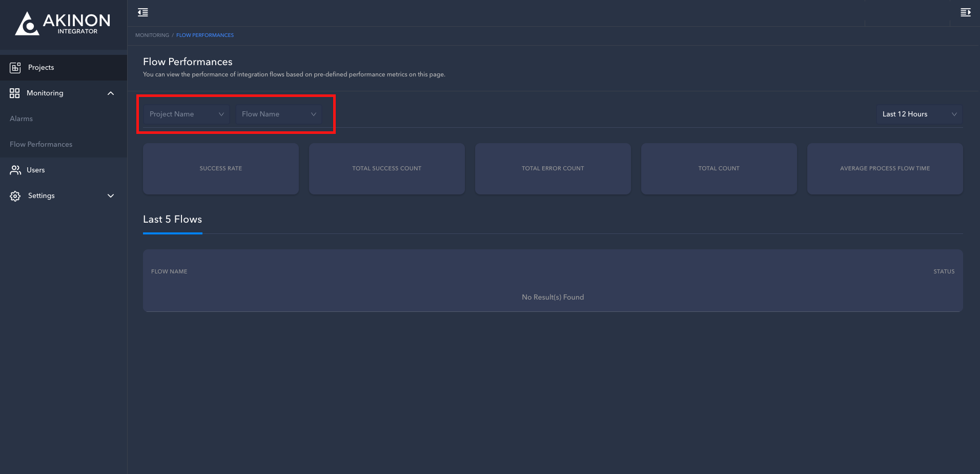Select the Last 5 Flows tab
The height and width of the screenshot is (474, 980).
pos(172,220)
